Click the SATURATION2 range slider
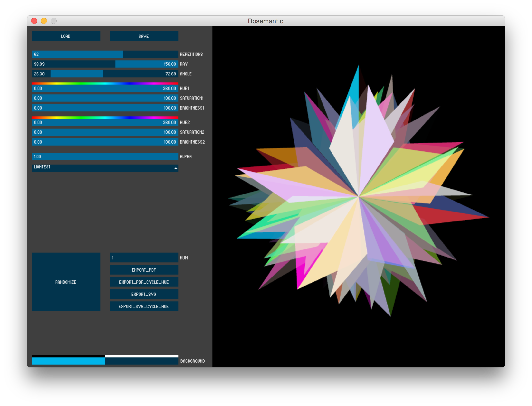 coord(105,132)
